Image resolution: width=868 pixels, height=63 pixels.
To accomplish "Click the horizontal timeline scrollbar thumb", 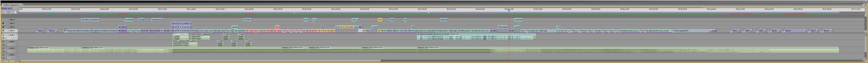I will (x=200, y=61).
